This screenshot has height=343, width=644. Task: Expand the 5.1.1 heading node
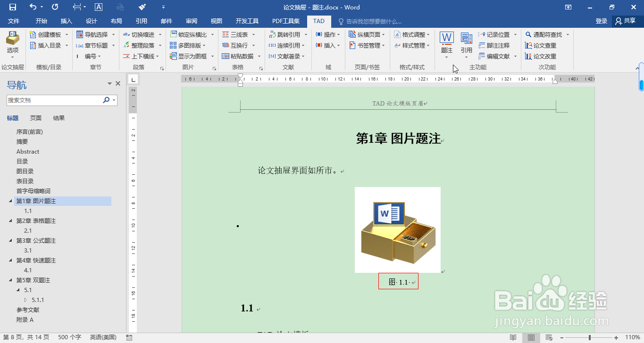point(26,300)
